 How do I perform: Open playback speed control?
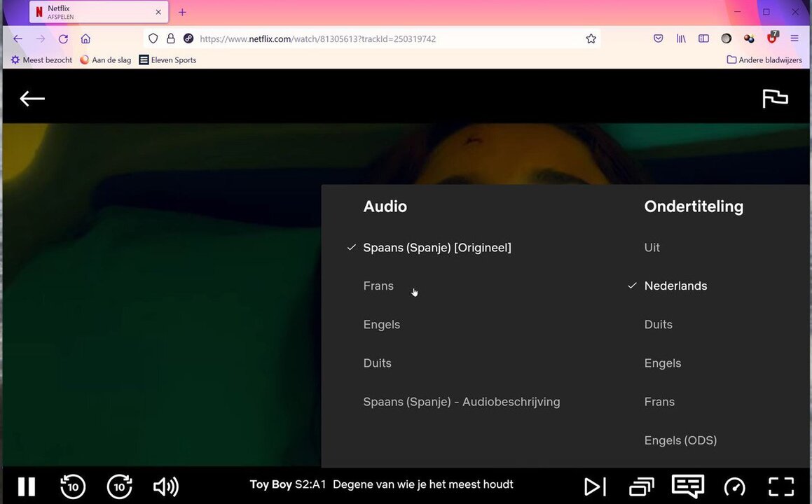(734, 486)
